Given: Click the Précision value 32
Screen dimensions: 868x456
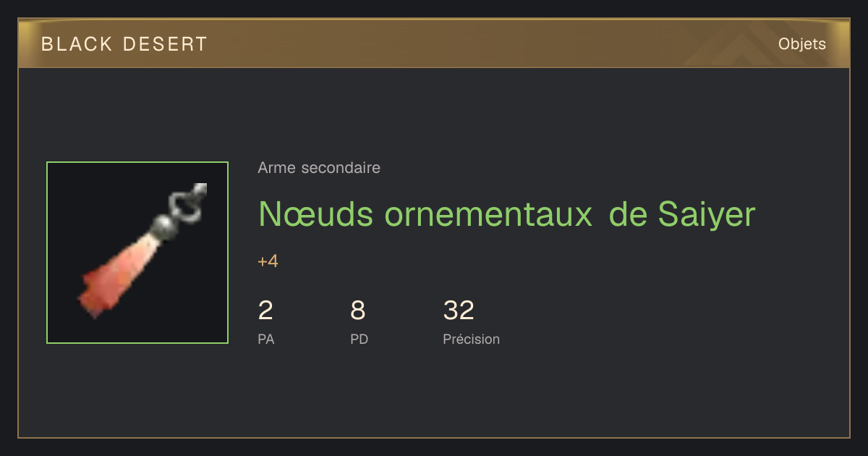Looking at the screenshot, I should 459,311.
